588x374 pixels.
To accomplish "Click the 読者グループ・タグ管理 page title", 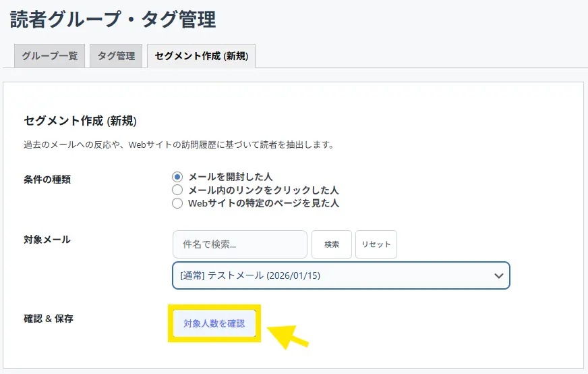I will (113, 20).
